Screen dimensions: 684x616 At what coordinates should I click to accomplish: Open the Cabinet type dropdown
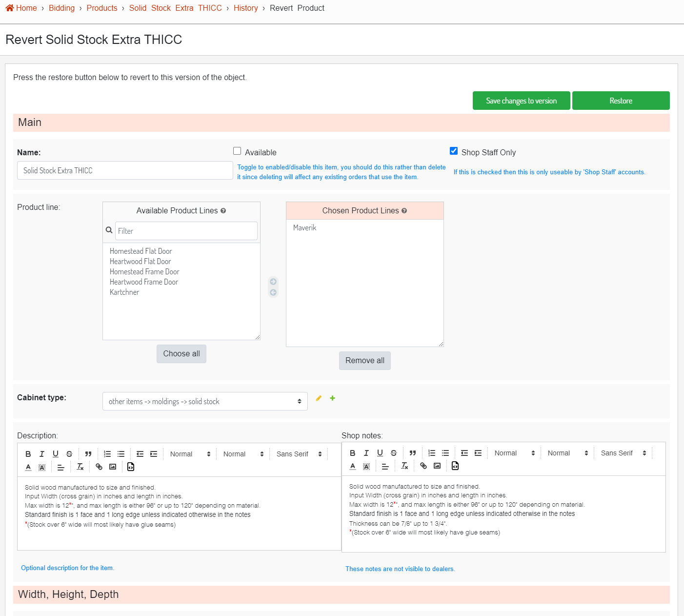click(205, 401)
